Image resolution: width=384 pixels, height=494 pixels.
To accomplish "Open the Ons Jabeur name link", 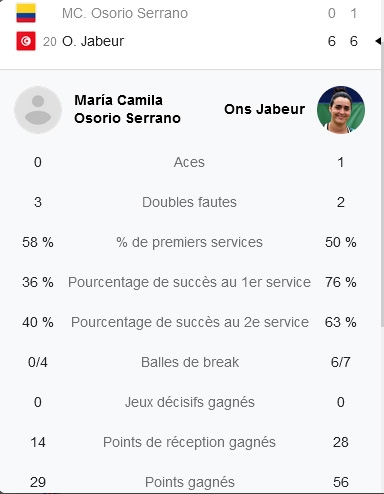I will pyautogui.click(x=264, y=109).
